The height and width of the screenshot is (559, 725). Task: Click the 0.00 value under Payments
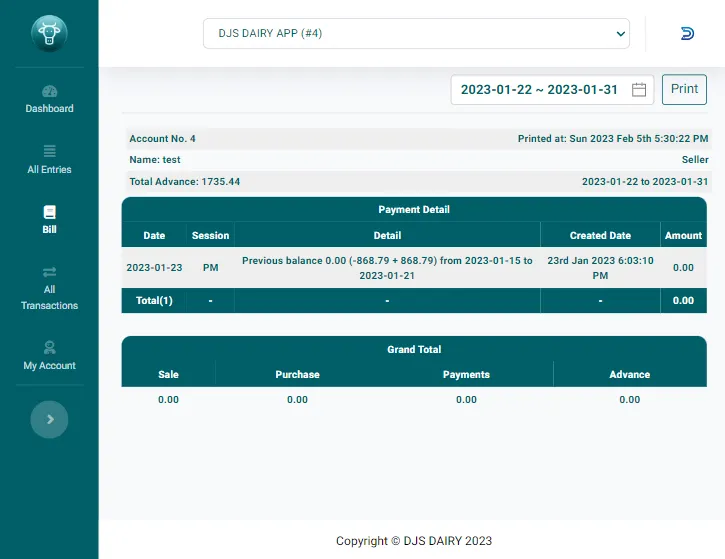(x=466, y=399)
